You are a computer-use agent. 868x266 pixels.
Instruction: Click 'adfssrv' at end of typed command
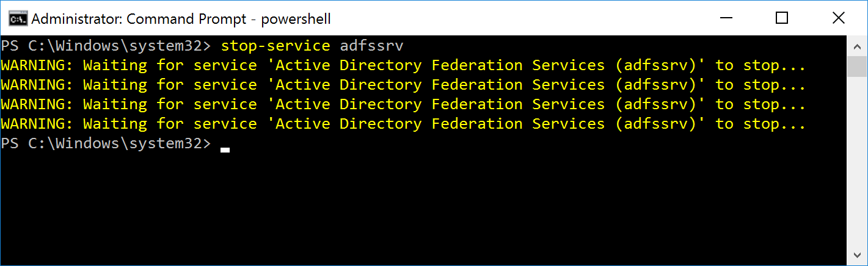371,46
